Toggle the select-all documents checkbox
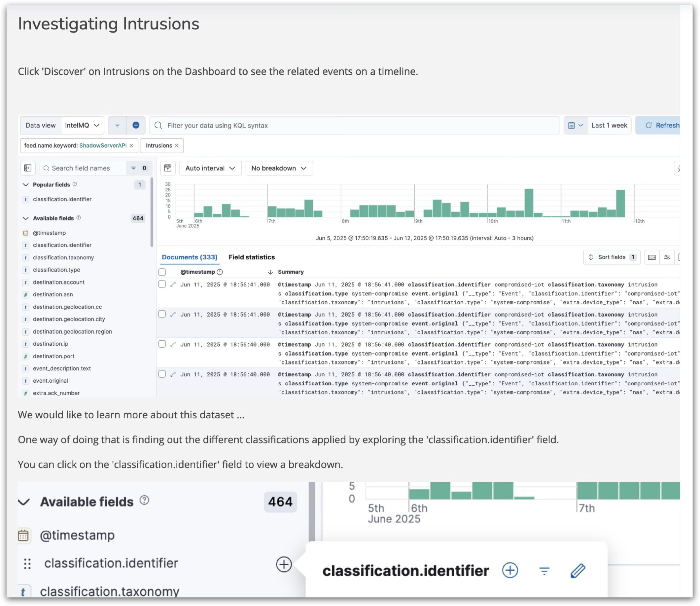Screen dimensions: 700x606 click(x=162, y=272)
